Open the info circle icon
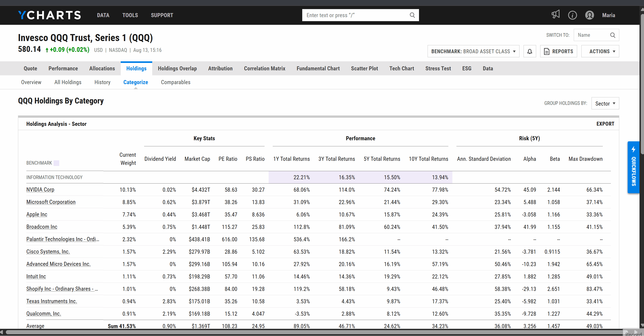The width and height of the screenshot is (644, 336). coord(572,15)
